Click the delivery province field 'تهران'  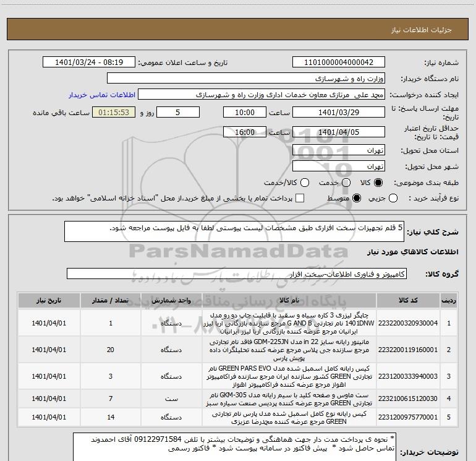click(x=339, y=150)
